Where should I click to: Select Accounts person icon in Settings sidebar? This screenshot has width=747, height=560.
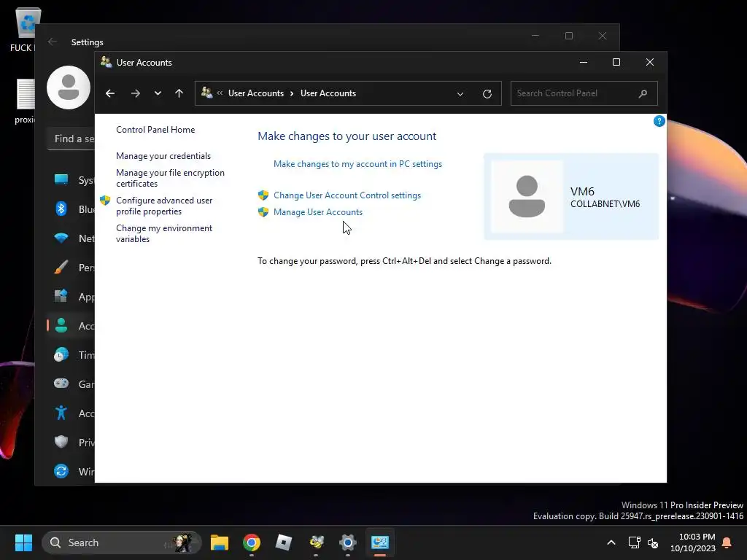61,325
